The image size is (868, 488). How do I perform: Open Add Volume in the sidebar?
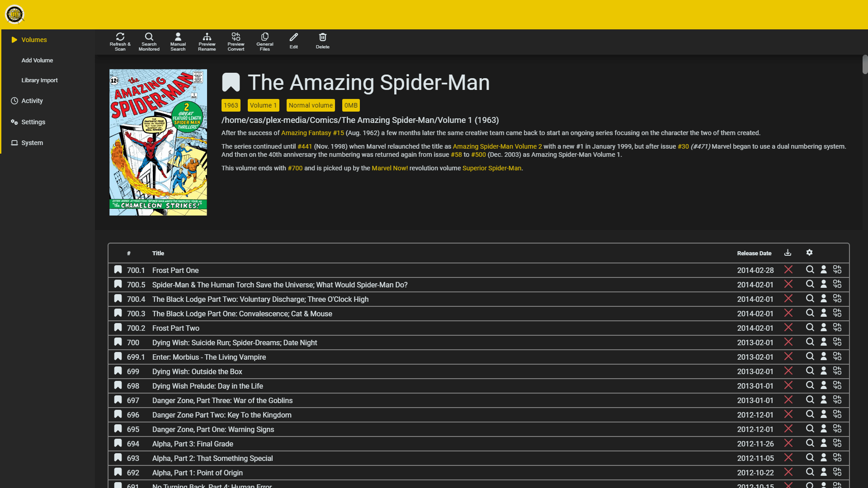click(37, 60)
